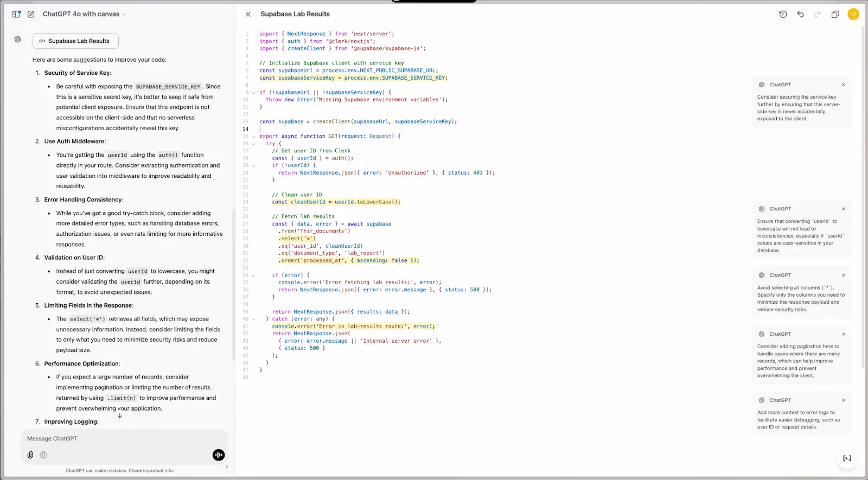Open the ChatGPT 4o with canvas model dropdown
Image resolution: width=868 pixels, height=480 pixels.
pos(84,14)
